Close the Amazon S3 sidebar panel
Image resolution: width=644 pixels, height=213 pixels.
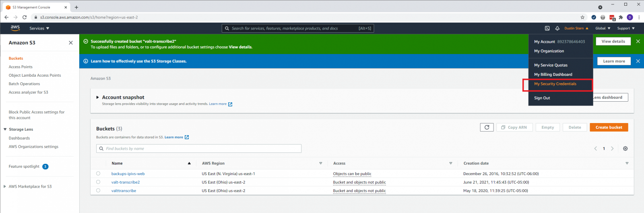pyautogui.click(x=71, y=43)
